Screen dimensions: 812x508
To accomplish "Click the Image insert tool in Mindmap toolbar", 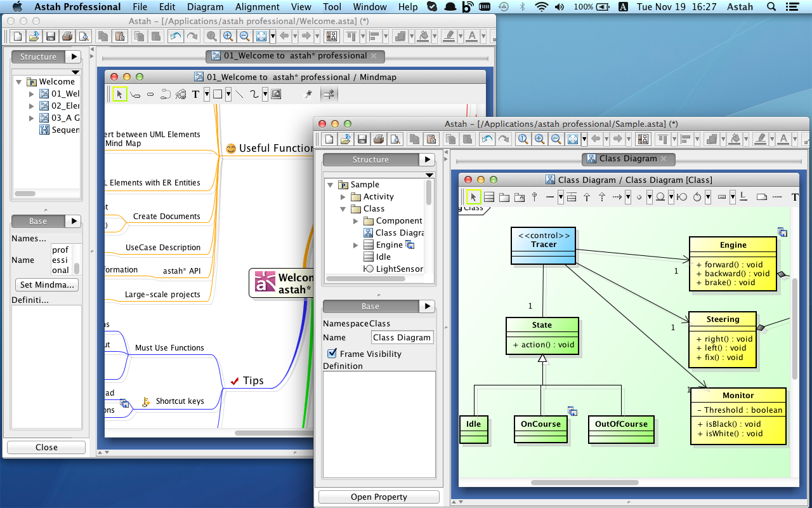I will pyautogui.click(x=276, y=95).
